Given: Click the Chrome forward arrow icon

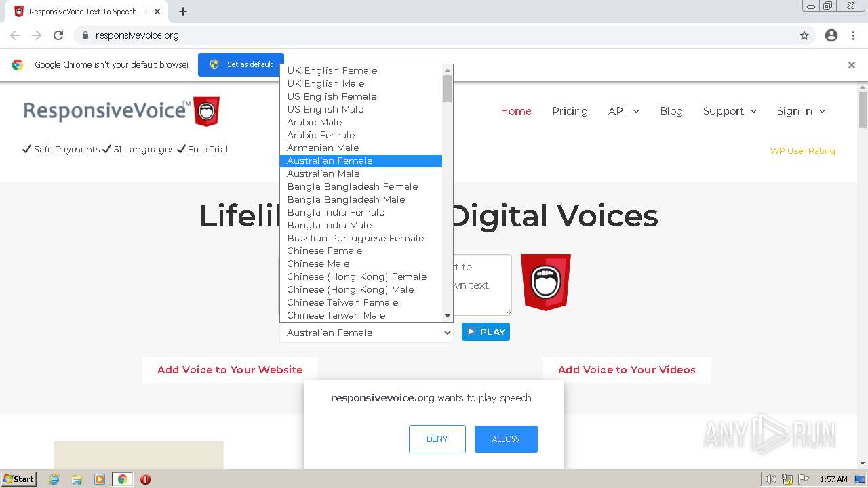Looking at the screenshot, I should point(37,35).
